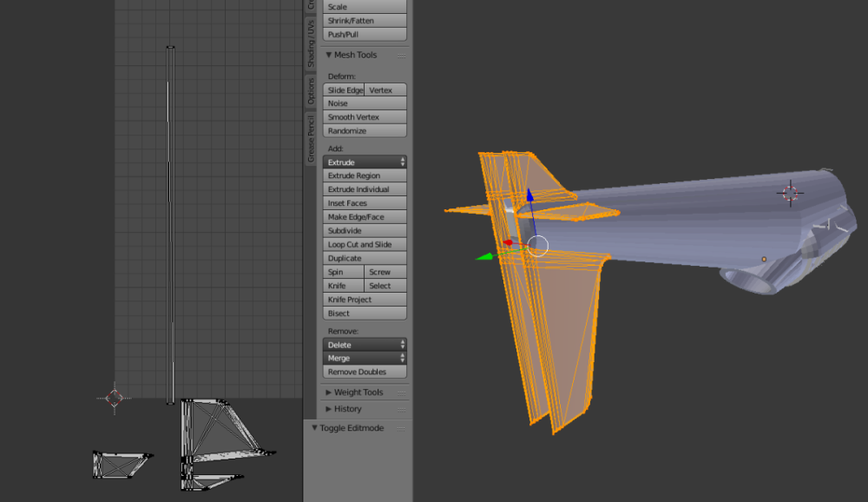868x502 pixels.
Task: Activate the Subdivide tool
Action: click(x=365, y=230)
